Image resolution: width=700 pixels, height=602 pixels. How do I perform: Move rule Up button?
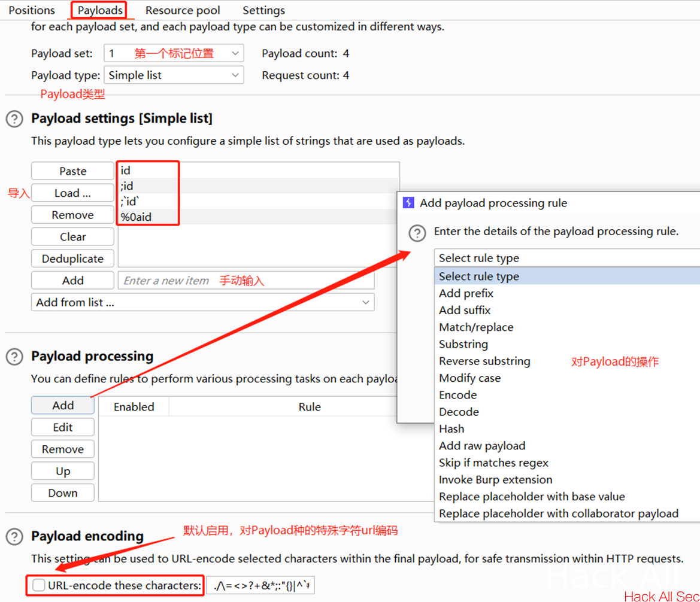63,471
